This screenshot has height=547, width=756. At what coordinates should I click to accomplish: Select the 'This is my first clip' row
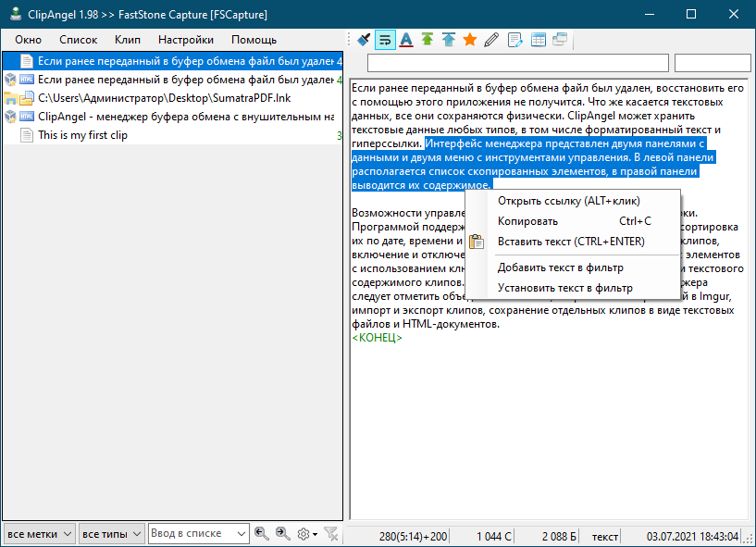pyautogui.click(x=173, y=135)
